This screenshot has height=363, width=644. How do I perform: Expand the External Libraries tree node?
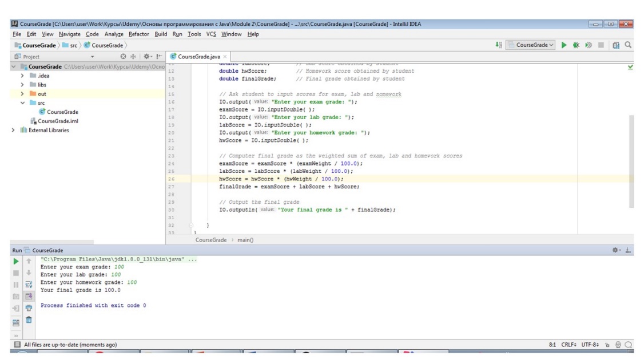[14, 131]
